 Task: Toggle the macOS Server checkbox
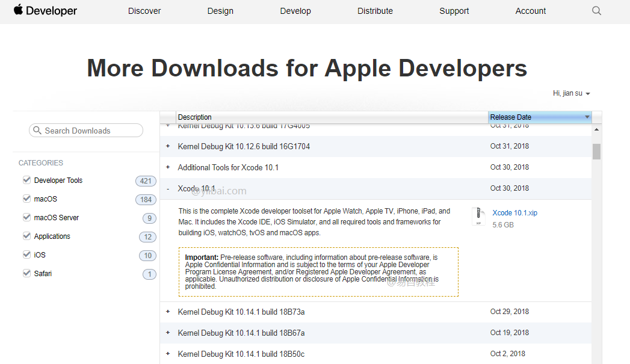coord(27,217)
